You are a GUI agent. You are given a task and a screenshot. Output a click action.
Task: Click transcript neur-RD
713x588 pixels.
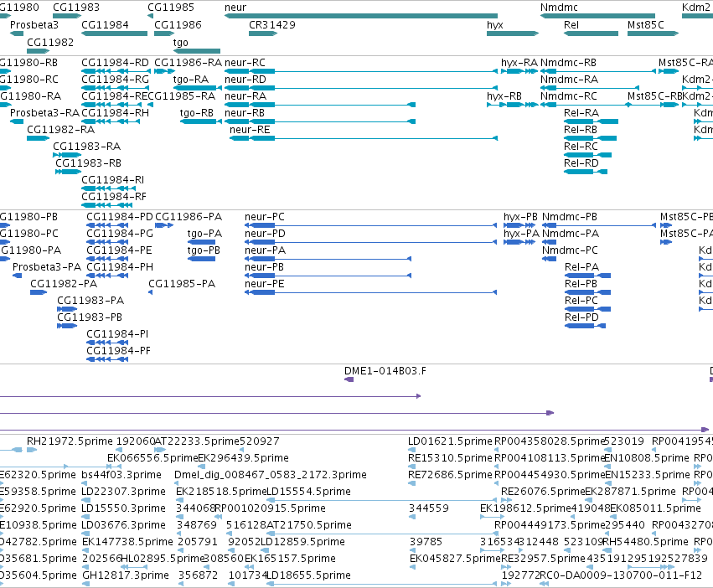tap(245, 79)
